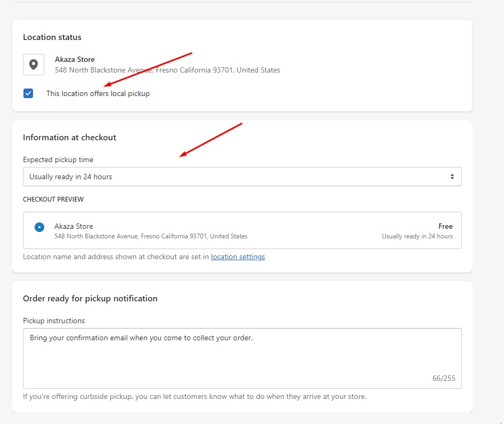Click the Order ready for pickup notification heading
Screen dimensions: 504x424
click(90, 298)
